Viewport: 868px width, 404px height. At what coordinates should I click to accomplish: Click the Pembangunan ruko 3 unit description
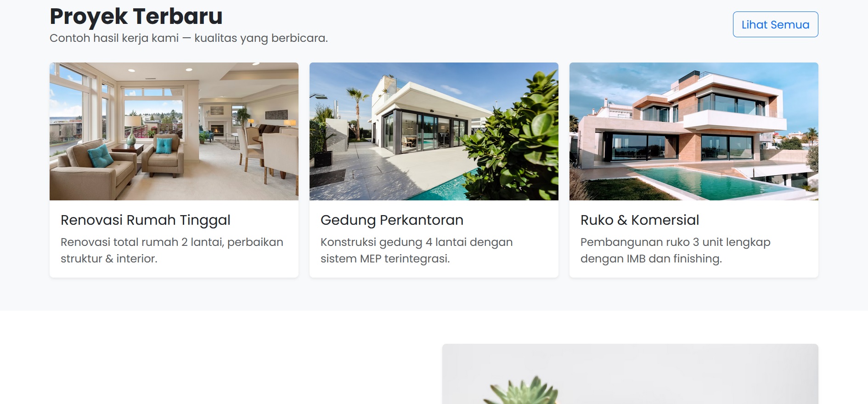point(676,250)
